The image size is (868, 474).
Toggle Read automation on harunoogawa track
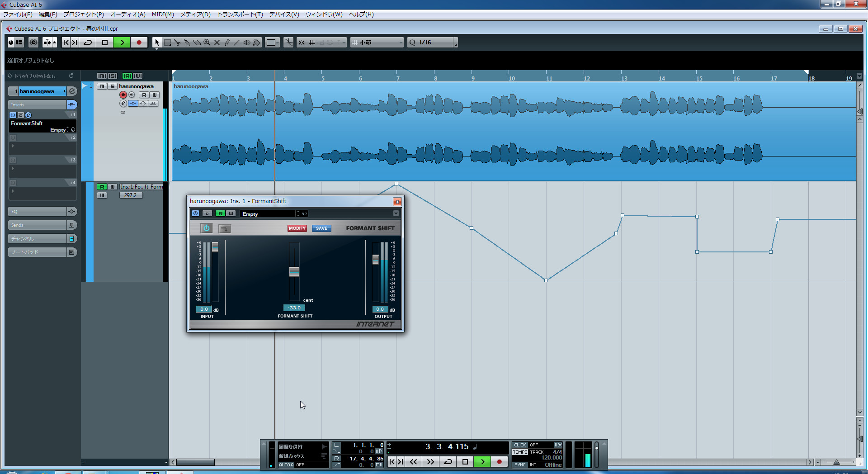(x=144, y=95)
